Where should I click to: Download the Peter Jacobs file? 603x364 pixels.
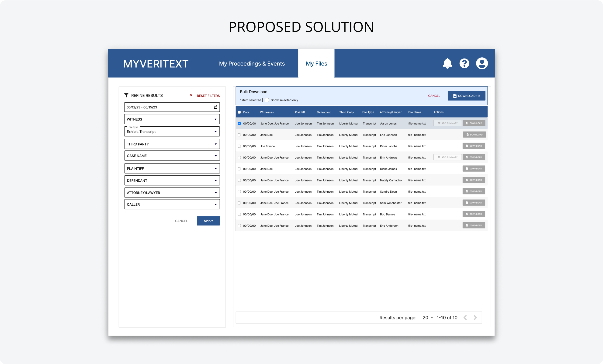click(474, 146)
